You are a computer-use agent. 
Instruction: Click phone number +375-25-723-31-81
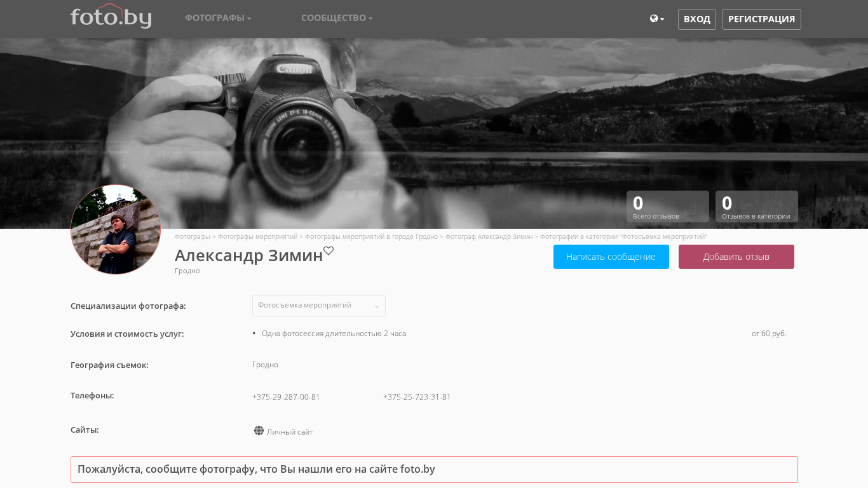point(417,397)
